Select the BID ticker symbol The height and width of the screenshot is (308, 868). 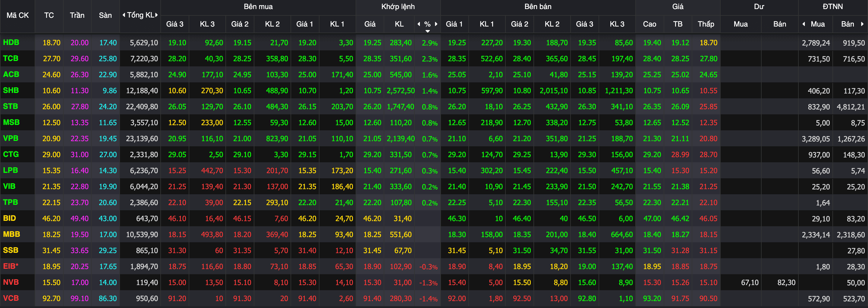(x=9, y=218)
